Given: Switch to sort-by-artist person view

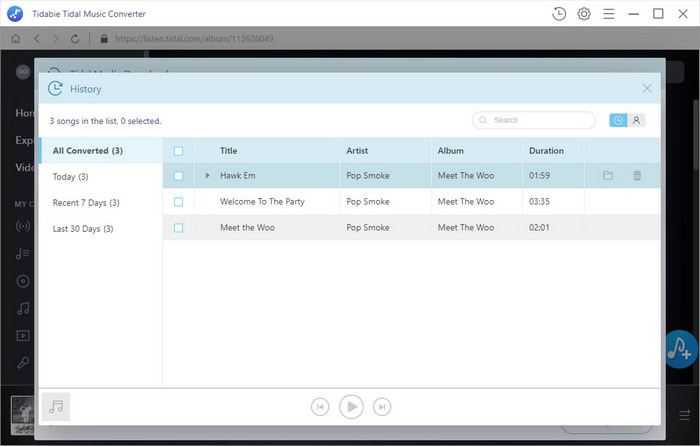Looking at the screenshot, I should 636,120.
